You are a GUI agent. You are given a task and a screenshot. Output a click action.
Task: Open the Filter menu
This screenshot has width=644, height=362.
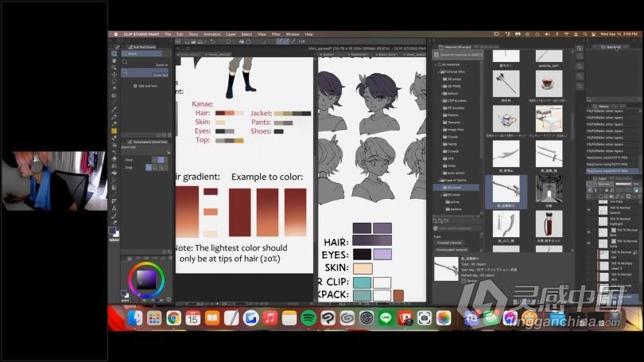click(276, 34)
